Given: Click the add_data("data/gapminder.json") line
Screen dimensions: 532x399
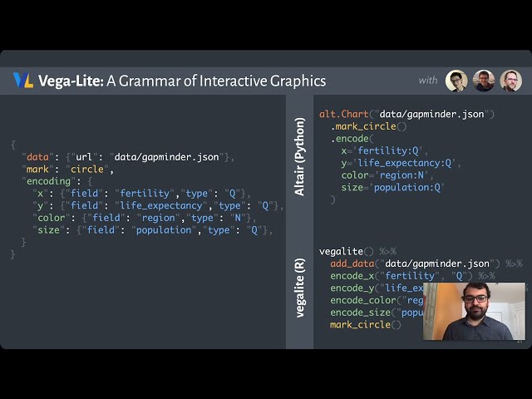Looking at the screenshot, I should [426, 264].
